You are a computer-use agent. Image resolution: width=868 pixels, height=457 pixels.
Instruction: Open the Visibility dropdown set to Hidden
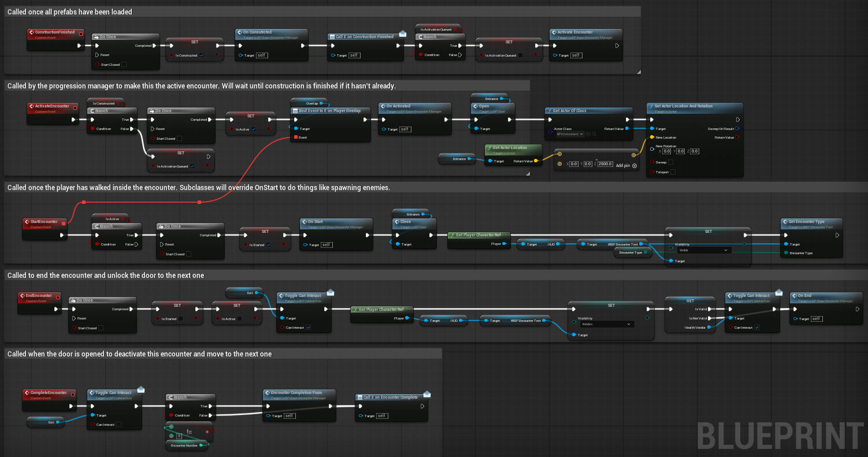(607, 324)
